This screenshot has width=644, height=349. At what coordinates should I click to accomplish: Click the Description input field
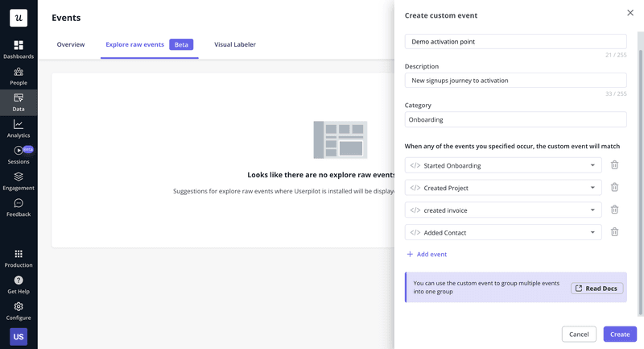click(515, 81)
